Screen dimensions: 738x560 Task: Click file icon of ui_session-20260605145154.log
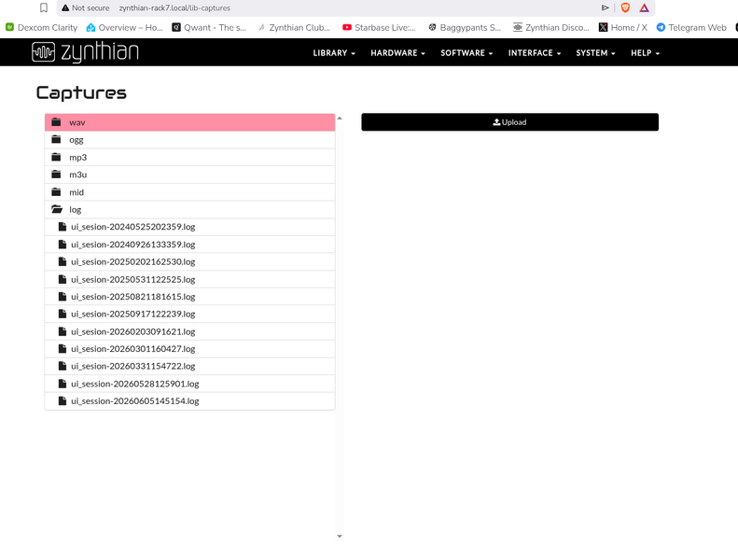click(63, 400)
